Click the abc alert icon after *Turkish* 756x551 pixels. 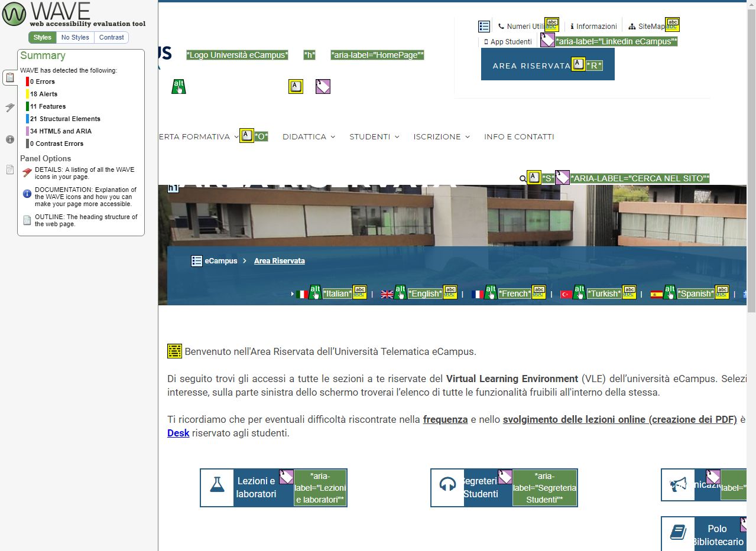pos(629,292)
